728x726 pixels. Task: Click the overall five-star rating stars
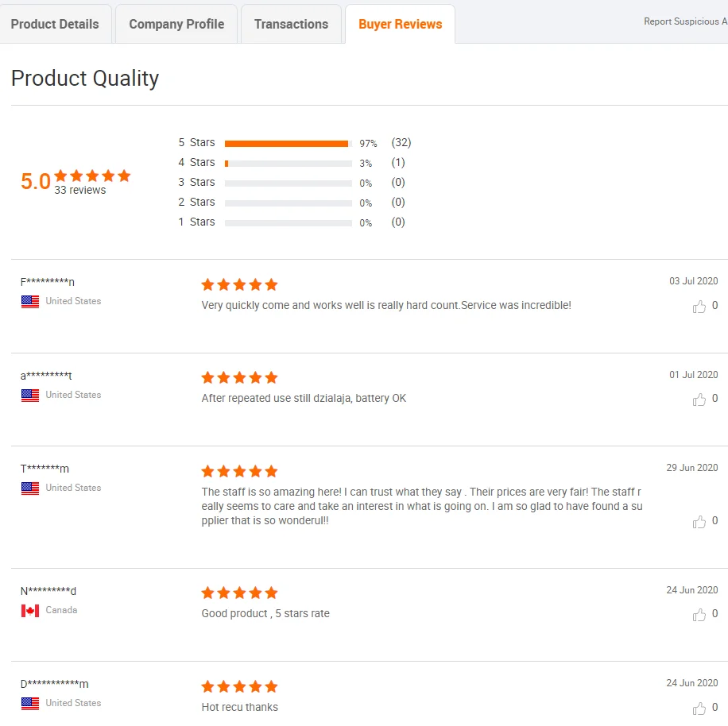coord(93,176)
